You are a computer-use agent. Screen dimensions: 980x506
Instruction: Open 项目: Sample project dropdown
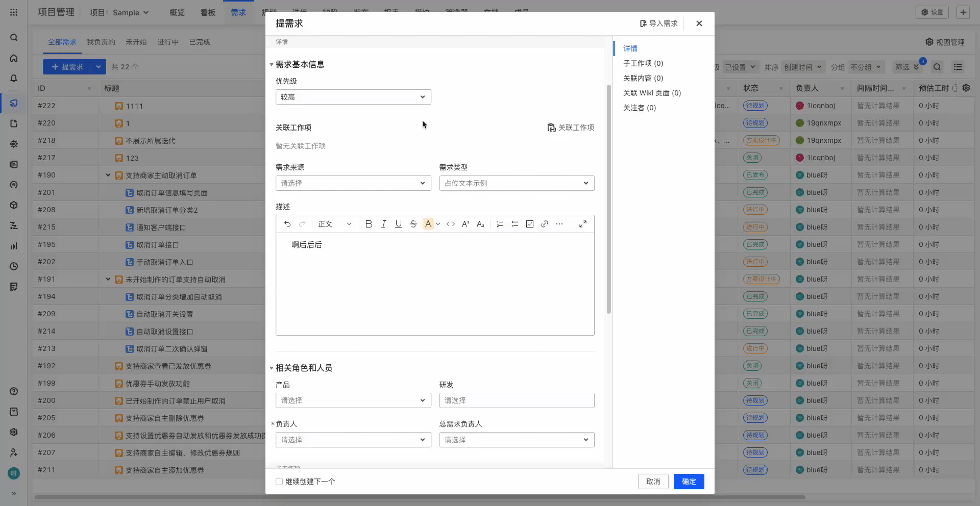pos(119,12)
